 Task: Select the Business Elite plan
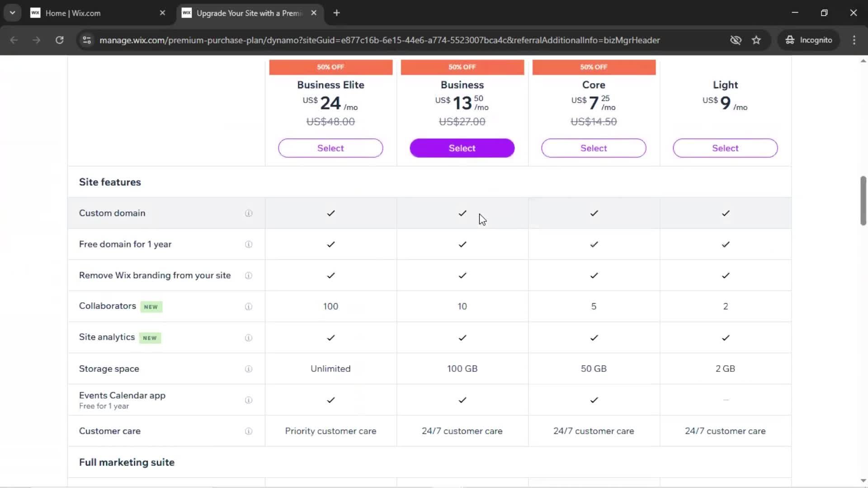click(330, 148)
